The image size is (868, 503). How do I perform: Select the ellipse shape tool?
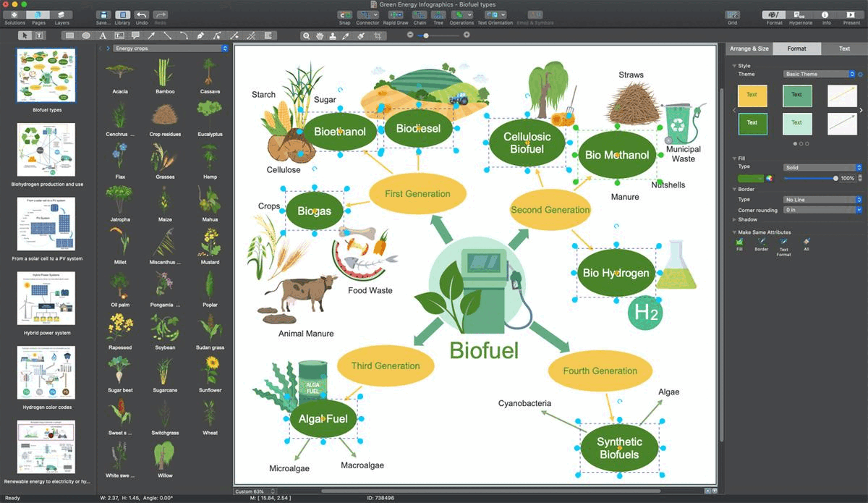point(86,35)
